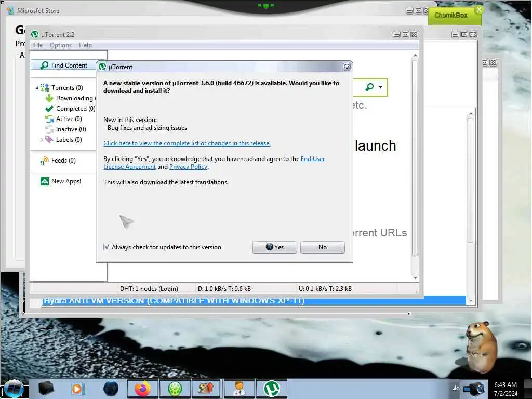Open the µTorrent taskbar icon
The width and height of the screenshot is (532, 399).
(x=271, y=389)
